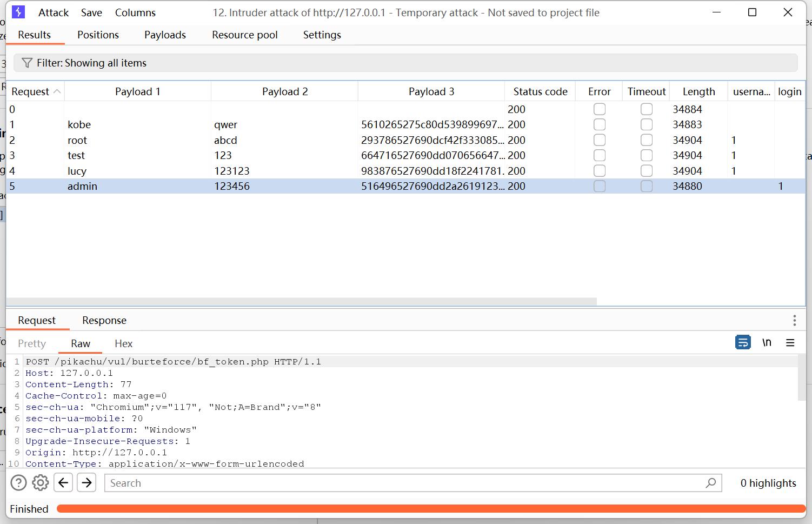
Task: Switch to the Resource pool tab
Action: [x=245, y=35]
